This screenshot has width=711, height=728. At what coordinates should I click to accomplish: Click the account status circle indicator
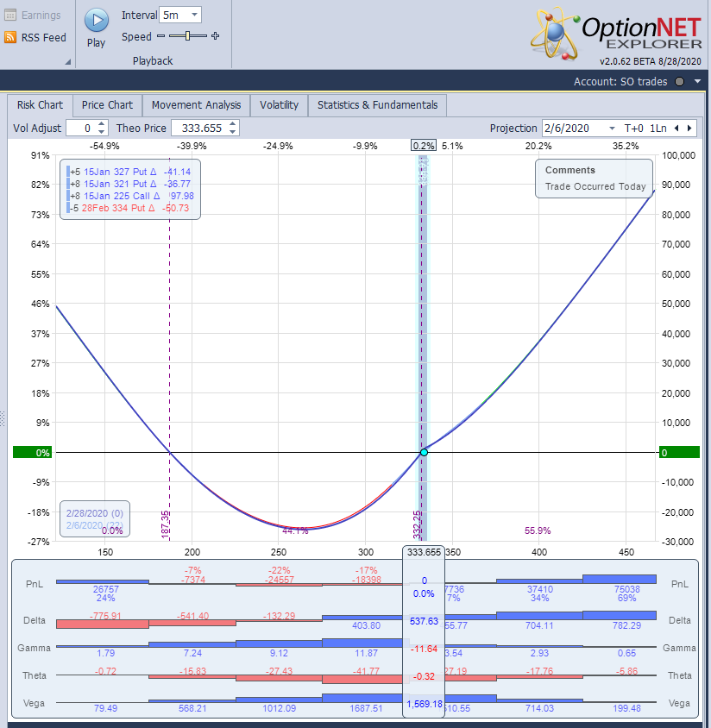tap(679, 82)
